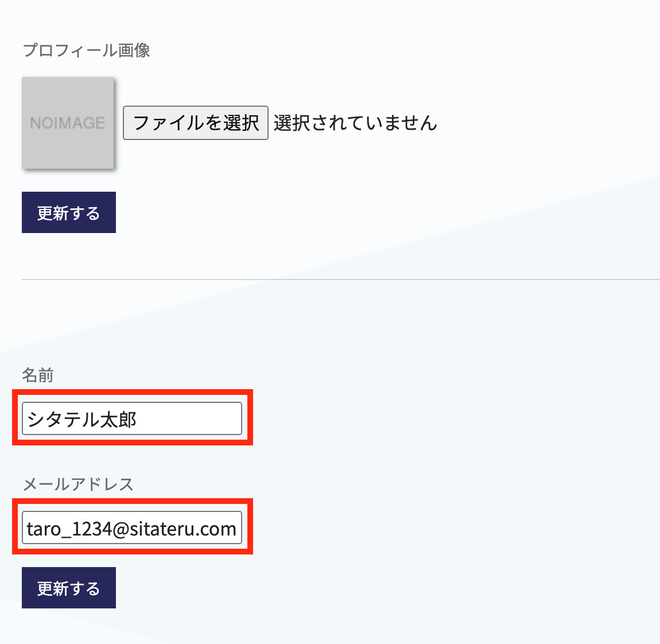Click 更新する button below email address
This screenshot has width=660, height=644.
click(x=69, y=588)
